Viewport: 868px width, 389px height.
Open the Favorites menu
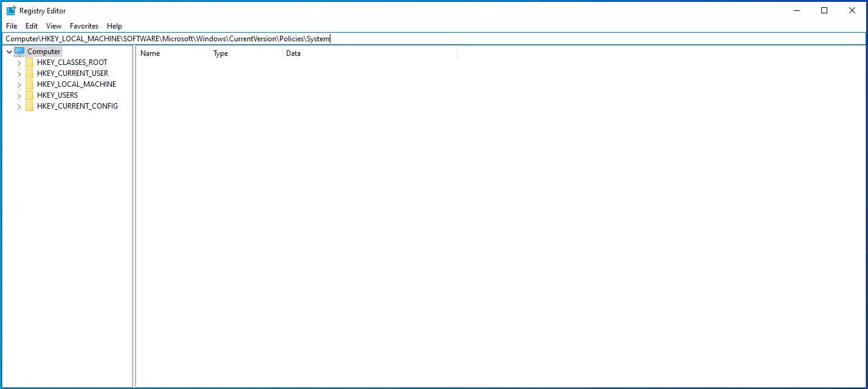pos(84,26)
